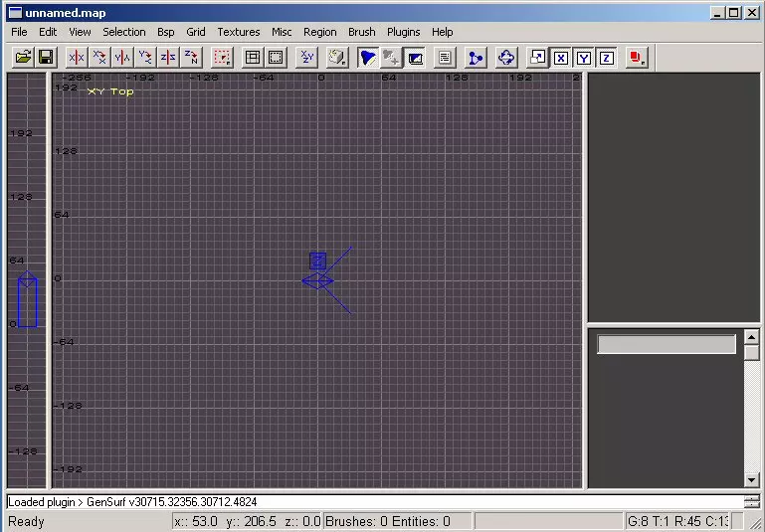Open the Plugins menu
This screenshot has height=532, width=765.
[x=404, y=32]
